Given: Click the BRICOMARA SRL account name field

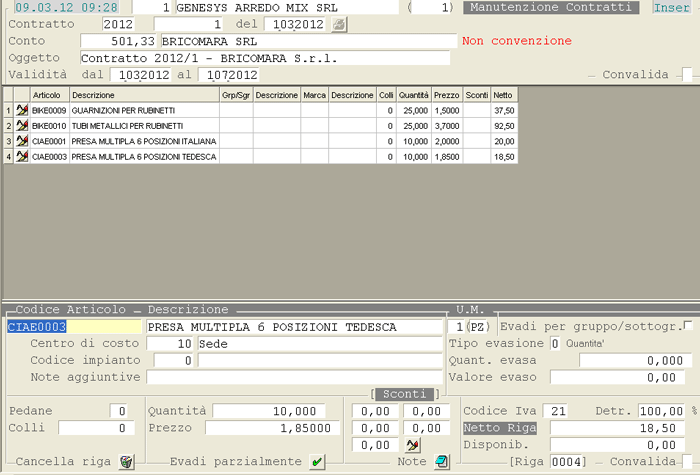Looking at the screenshot, I should click(309, 41).
